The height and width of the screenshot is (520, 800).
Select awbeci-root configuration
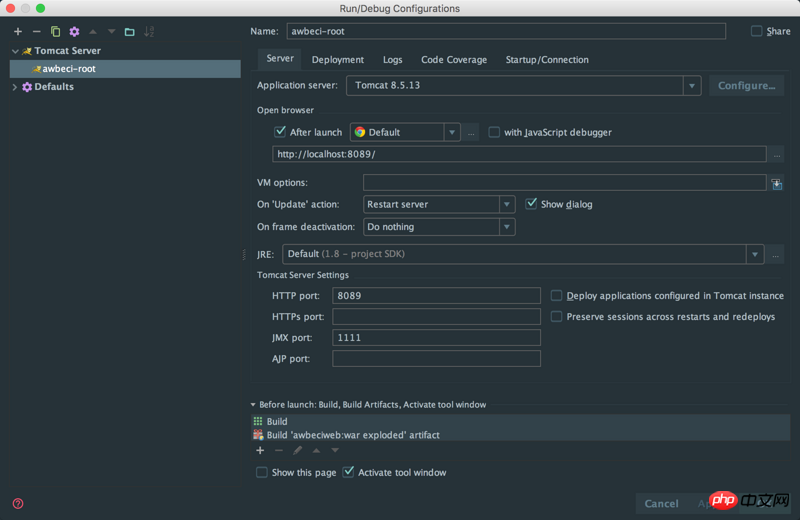125,69
